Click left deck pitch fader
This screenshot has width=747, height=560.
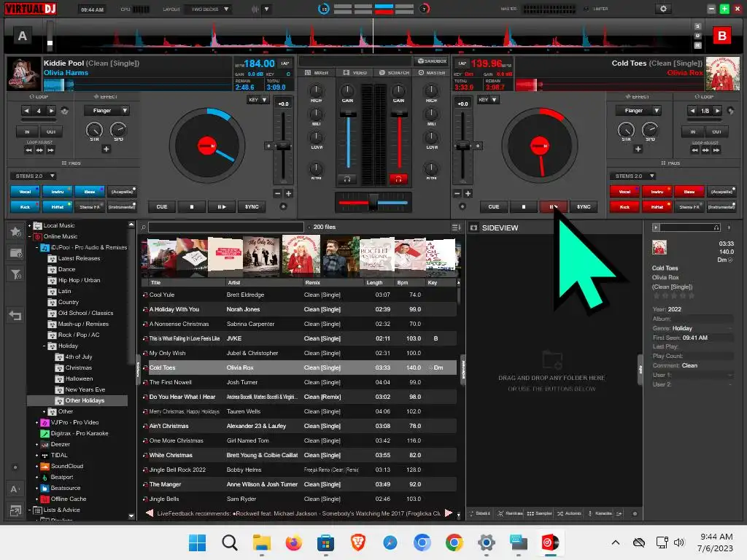coord(283,145)
